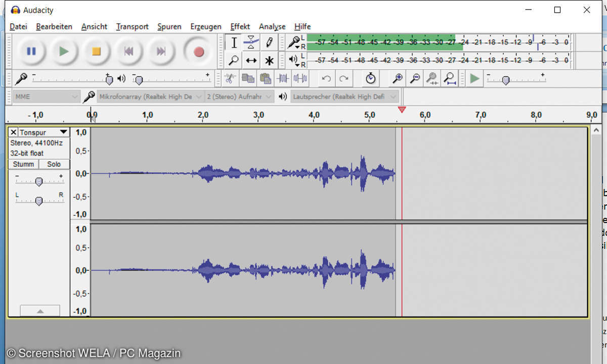Click the playback meter speaker icon
The image size is (607, 364).
[x=293, y=60]
